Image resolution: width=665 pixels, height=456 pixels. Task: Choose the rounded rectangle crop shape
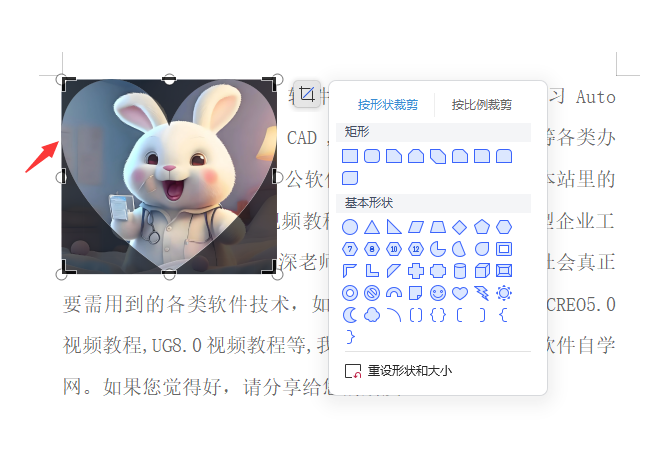pos(372,156)
